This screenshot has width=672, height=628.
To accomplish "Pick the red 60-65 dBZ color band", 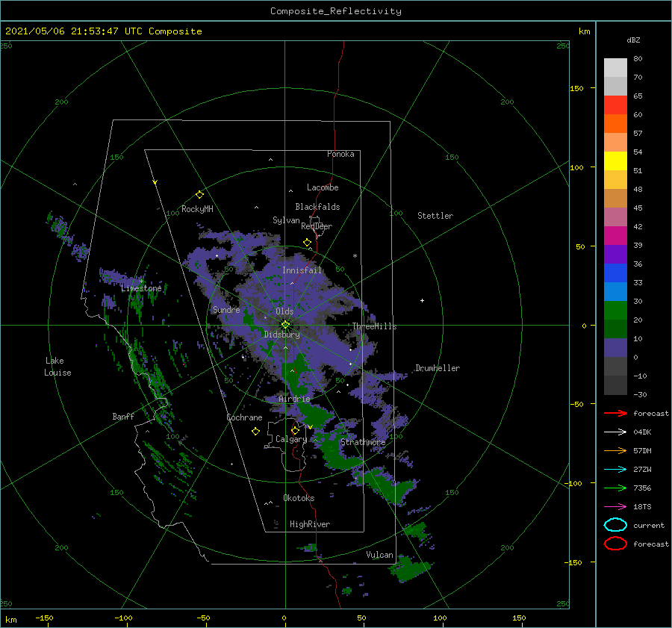I will coord(615,105).
